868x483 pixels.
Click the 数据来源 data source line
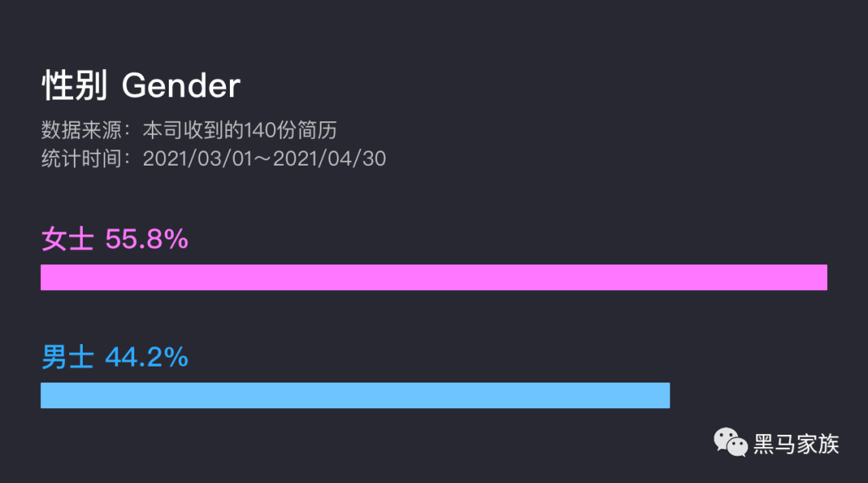click(189, 130)
